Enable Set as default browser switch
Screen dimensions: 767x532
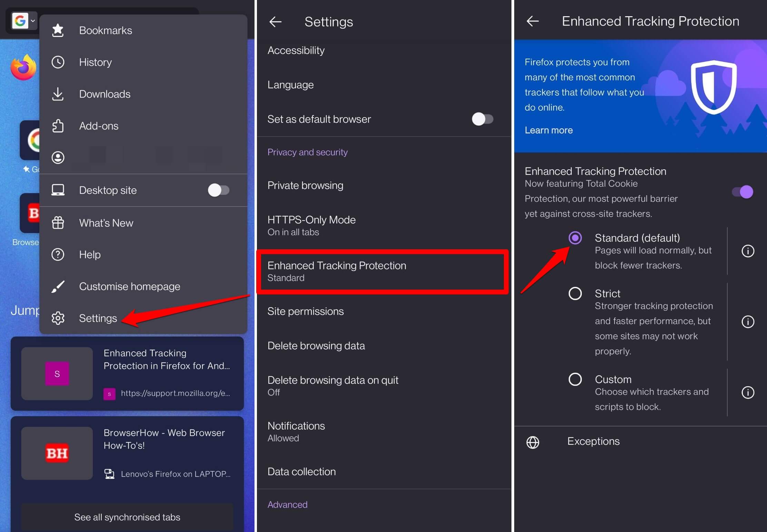[482, 119]
